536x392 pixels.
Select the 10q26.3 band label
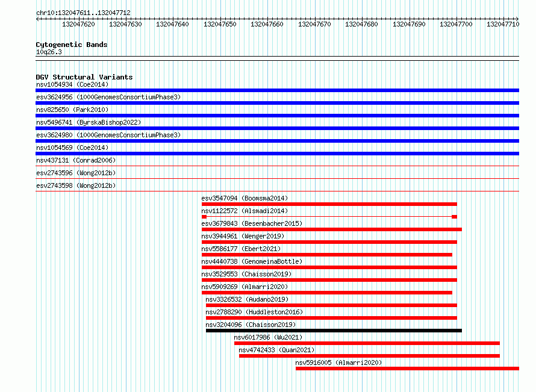pyautogui.click(x=49, y=52)
